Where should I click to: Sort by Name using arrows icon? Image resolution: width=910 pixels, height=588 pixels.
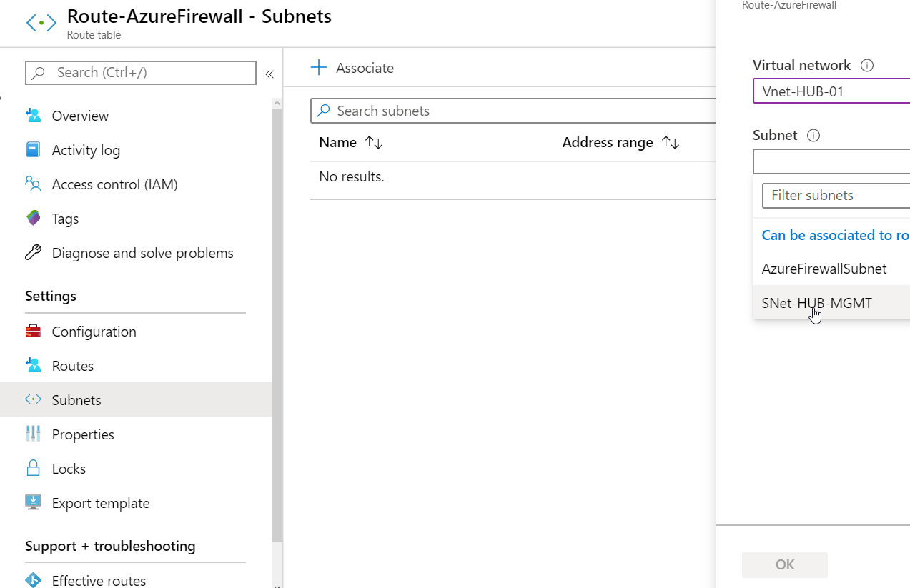(374, 143)
